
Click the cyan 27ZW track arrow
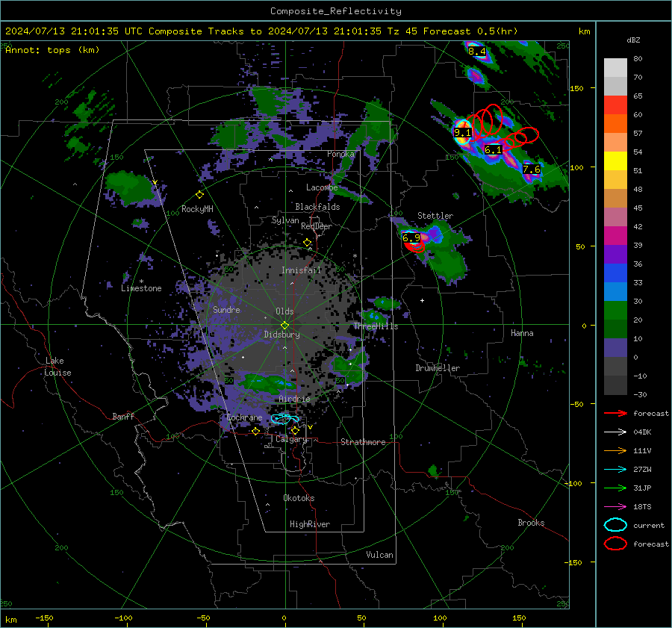[x=615, y=470]
